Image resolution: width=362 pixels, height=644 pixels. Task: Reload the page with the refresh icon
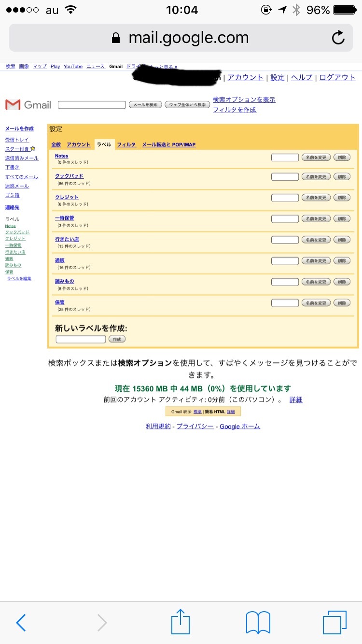[x=338, y=38]
